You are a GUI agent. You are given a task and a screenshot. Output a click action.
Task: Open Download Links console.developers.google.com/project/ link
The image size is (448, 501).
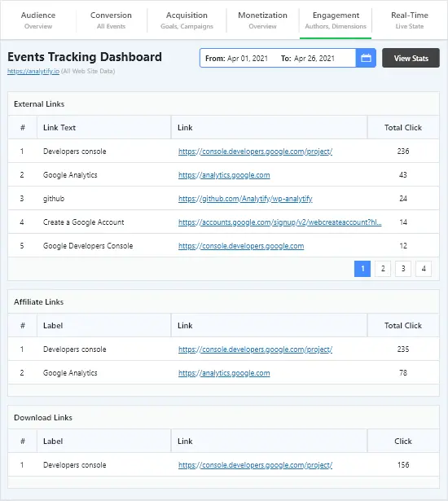255,465
